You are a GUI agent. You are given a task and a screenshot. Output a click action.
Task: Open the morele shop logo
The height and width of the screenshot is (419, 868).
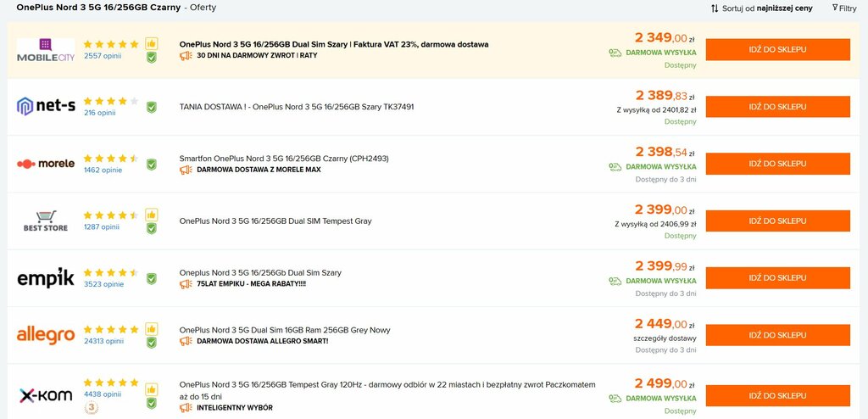click(46, 164)
